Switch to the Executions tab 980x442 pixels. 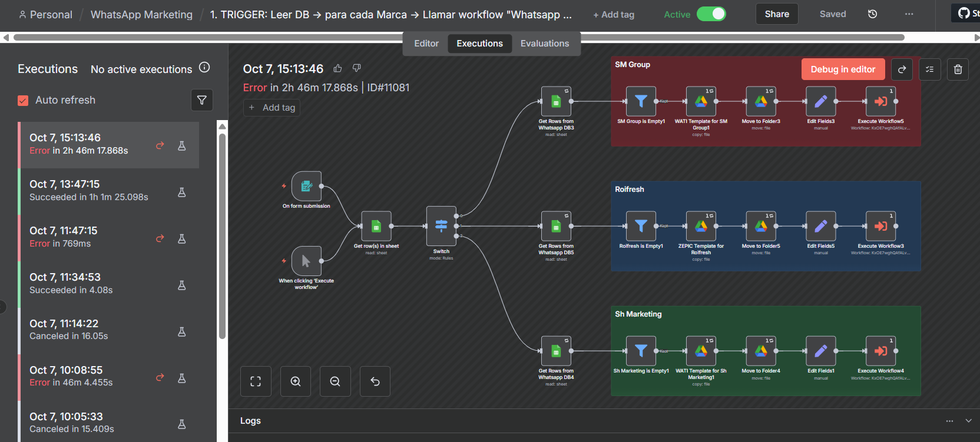[x=480, y=44]
